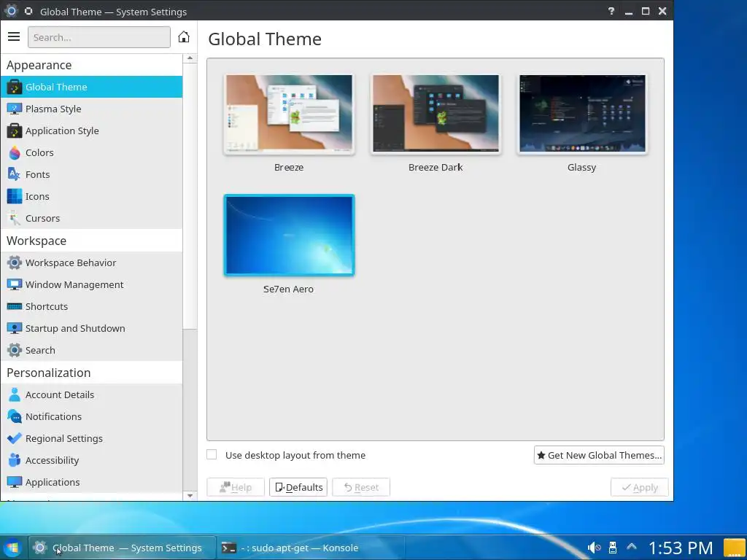Select the Breeze Dark theme thumbnail

coord(436,113)
